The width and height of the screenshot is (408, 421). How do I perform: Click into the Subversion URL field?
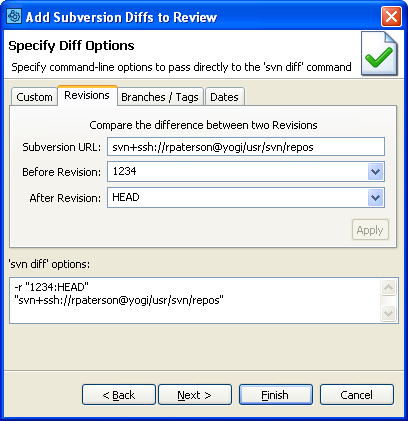coord(246,147)
